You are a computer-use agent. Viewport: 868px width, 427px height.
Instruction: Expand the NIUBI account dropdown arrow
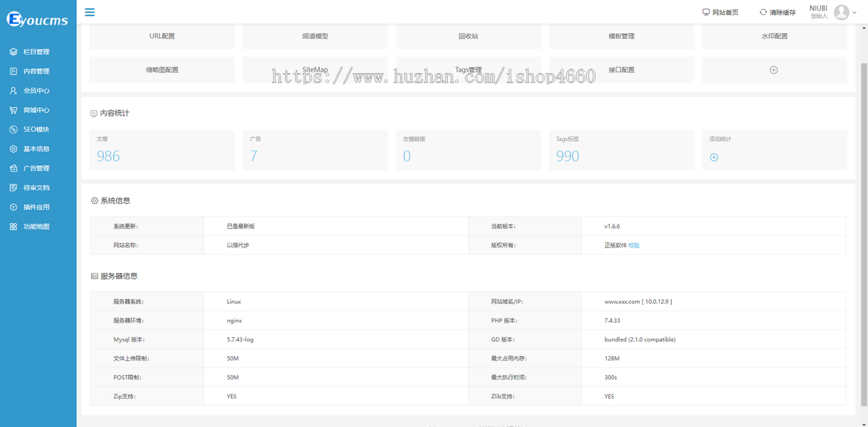855,12
